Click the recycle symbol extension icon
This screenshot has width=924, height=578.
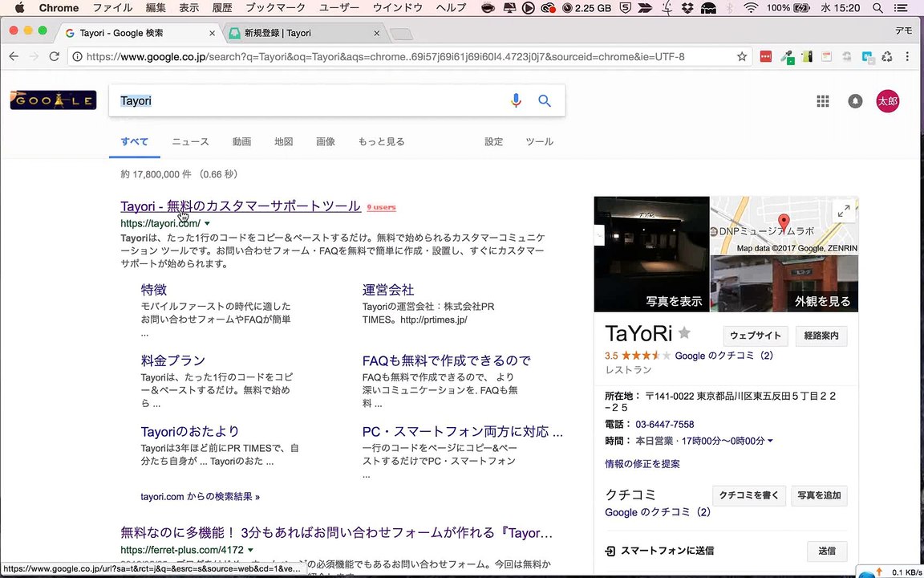[887, 57]
